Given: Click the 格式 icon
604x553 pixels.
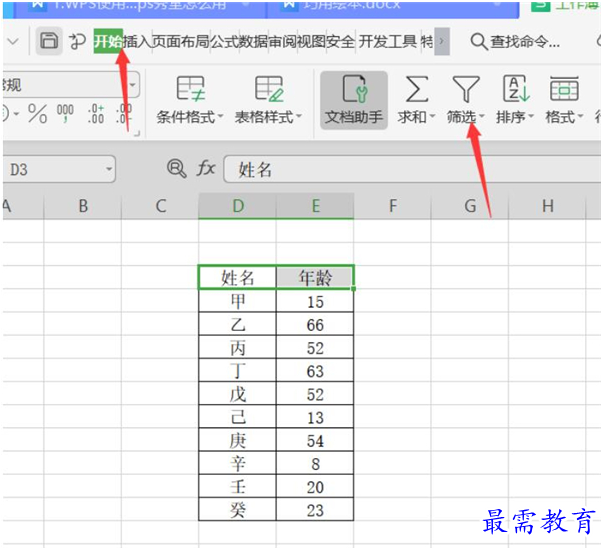Looking at the screenshot, I should 564,89.
